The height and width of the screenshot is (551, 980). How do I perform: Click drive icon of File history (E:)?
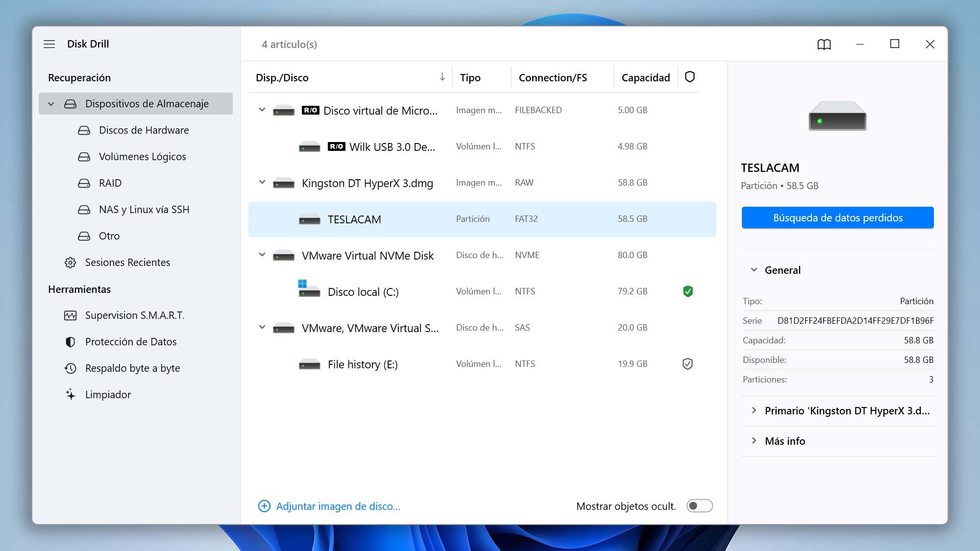click(x=310, y=364)
